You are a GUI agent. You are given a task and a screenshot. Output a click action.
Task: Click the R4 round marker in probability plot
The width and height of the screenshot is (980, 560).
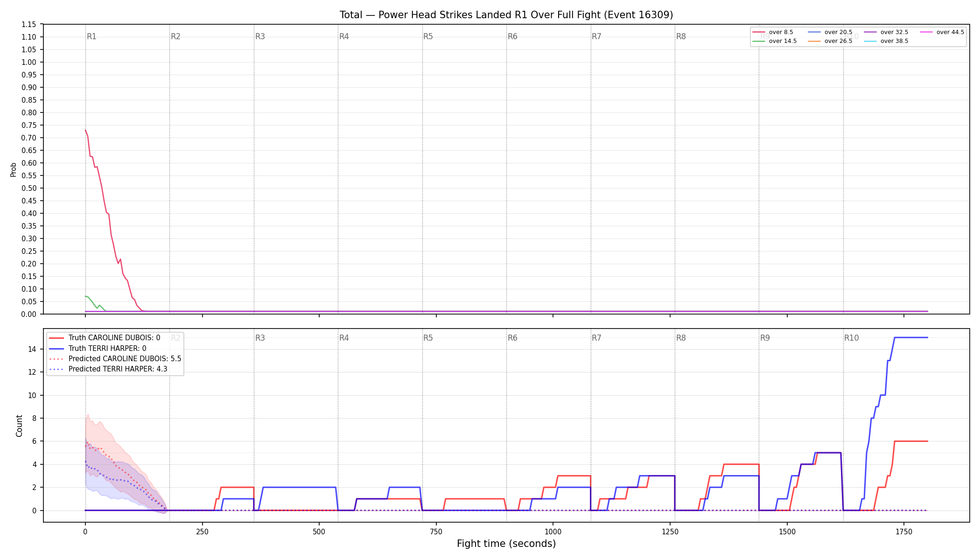coord(344,36)
